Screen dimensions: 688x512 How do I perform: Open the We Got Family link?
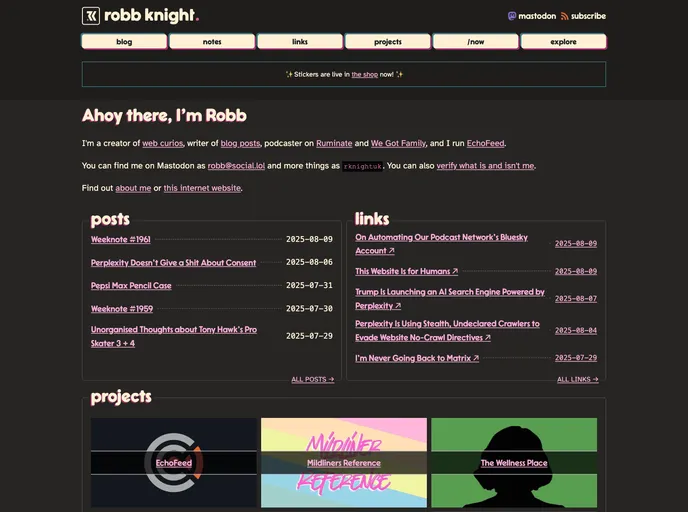tap(398, 143)
